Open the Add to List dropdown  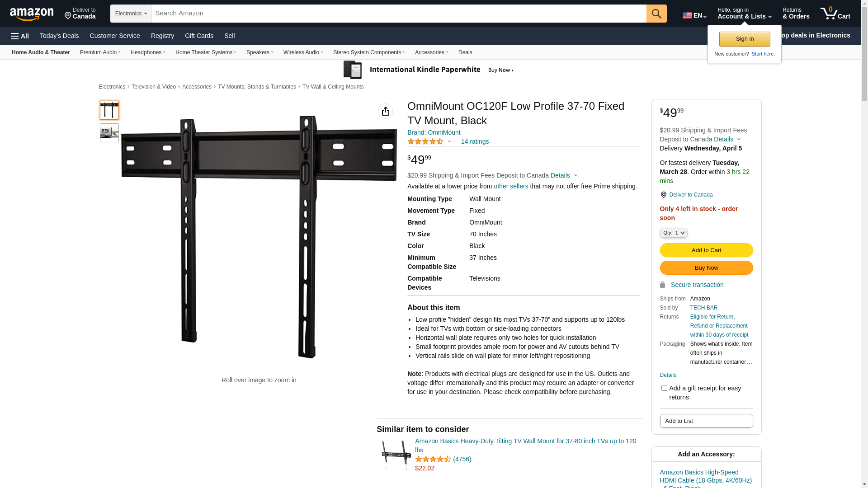[706, 421]
